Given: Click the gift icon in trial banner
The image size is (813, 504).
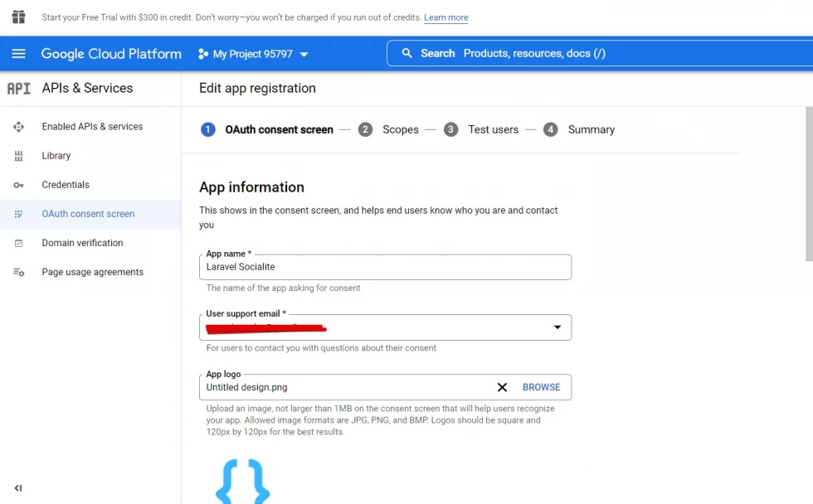Looking at the screenshot, I should pos(18,17).
